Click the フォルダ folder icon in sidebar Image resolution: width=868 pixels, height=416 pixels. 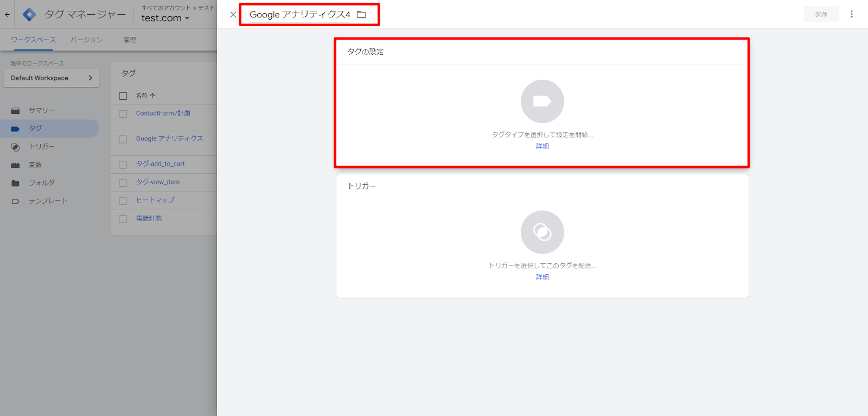pos(15,184)
